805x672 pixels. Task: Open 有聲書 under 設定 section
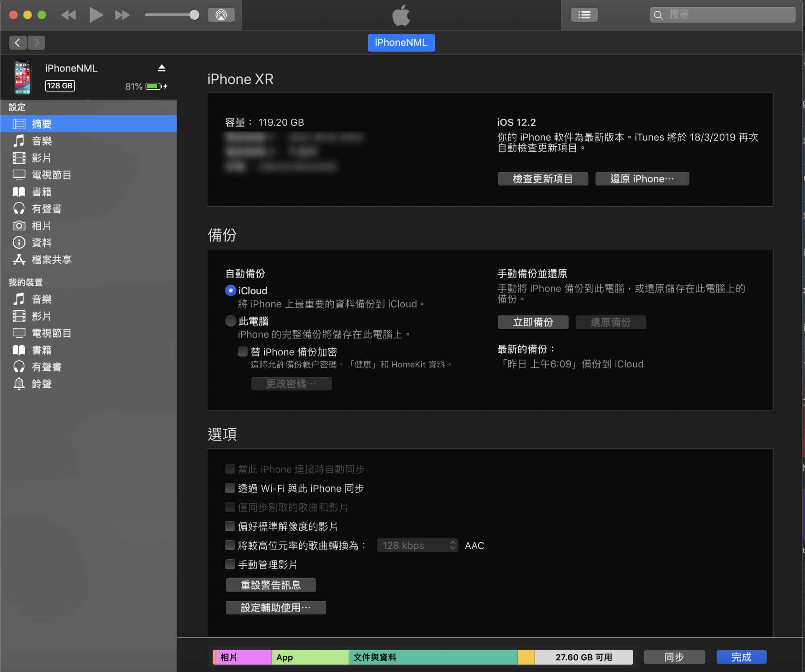[x=88, y=208]
